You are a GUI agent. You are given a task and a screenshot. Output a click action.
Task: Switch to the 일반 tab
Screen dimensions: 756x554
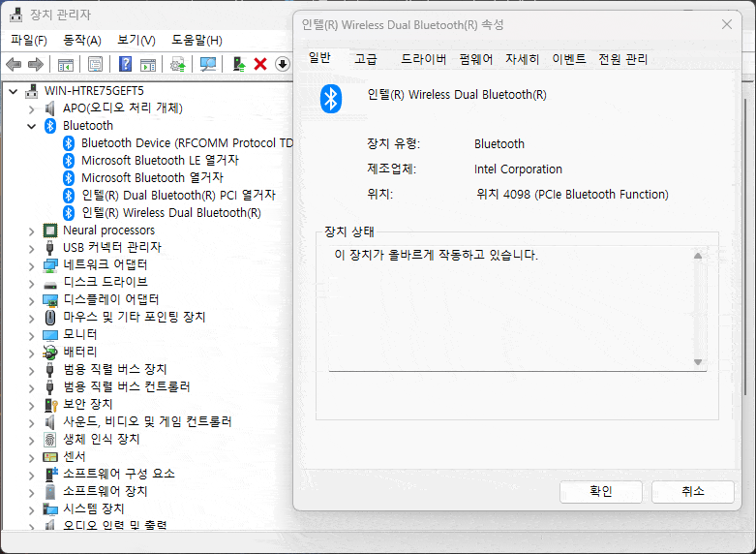(x=319, y=58)
